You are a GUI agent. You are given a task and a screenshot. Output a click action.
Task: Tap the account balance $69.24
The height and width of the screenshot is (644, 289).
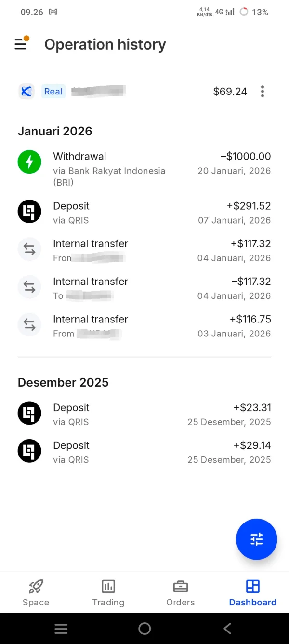[230, 92]
